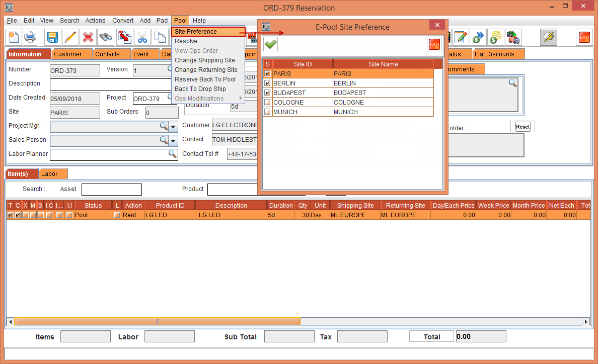The image size is (598, 364).
Task: Click the red X Delete icon
Action: coord(88,37)
